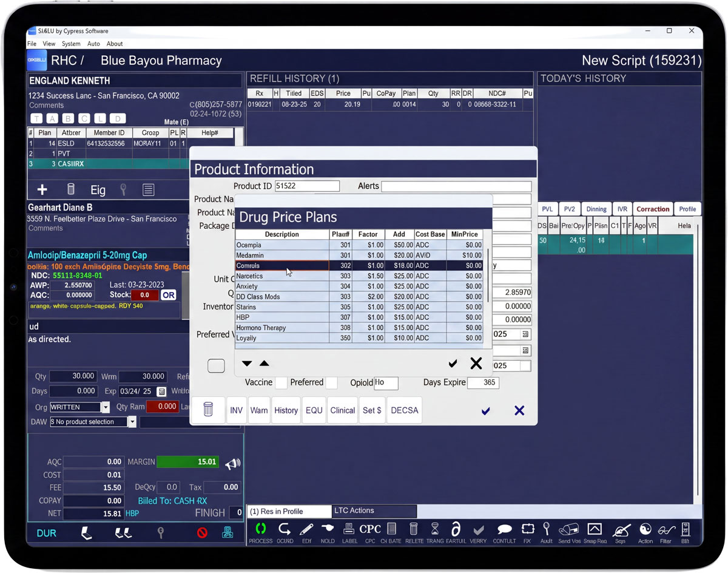This screenshot has height=573, width=728.
Task: Click the Drug Price Plans list scrollbar
Action: (487, 274)
